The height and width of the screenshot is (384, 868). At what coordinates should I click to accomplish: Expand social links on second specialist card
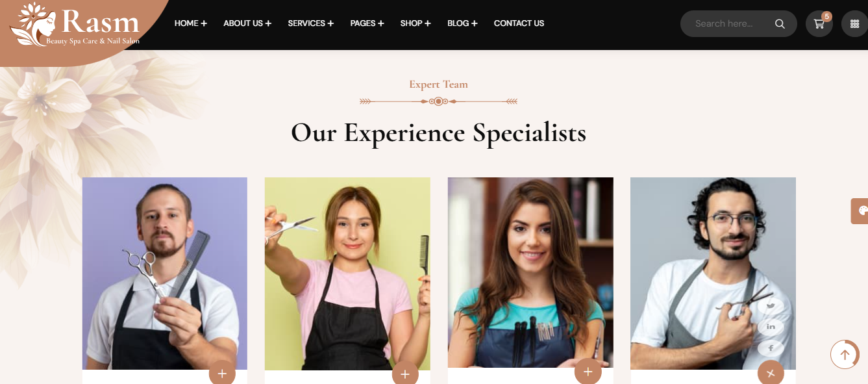click(x=405, y=373)
